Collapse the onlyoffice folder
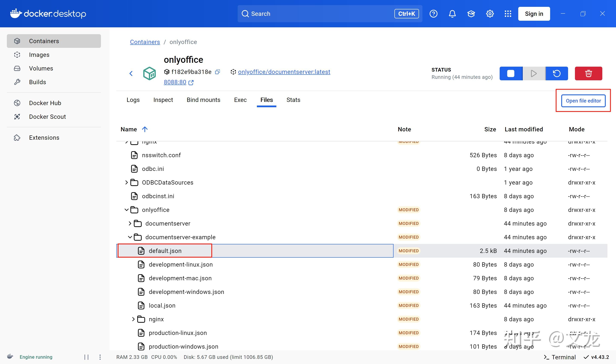Viewport: 616px width, 364px height. [126, 210]
